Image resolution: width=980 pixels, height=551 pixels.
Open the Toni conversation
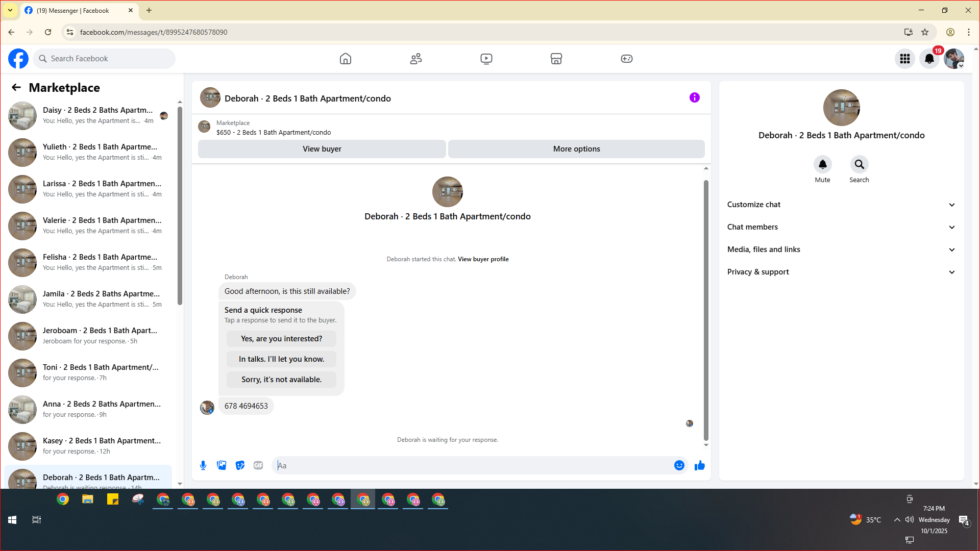click(x=88, y=373)
